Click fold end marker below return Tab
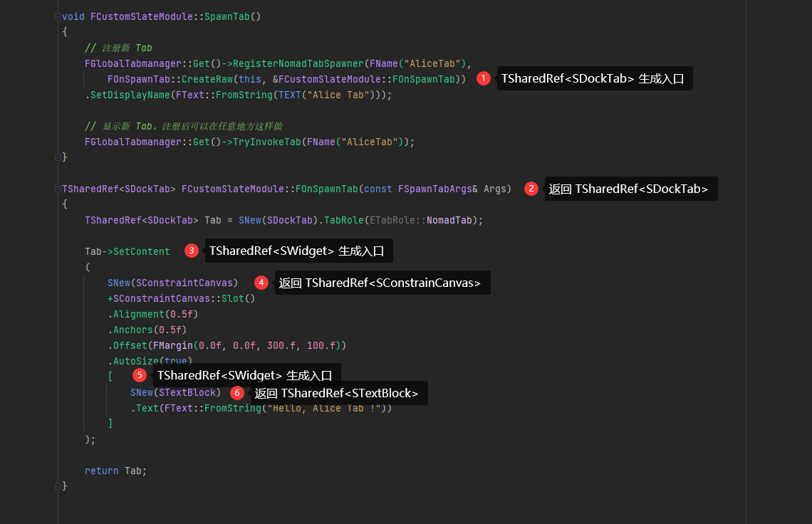Screen dimensions: 812x524 (58, 486)
